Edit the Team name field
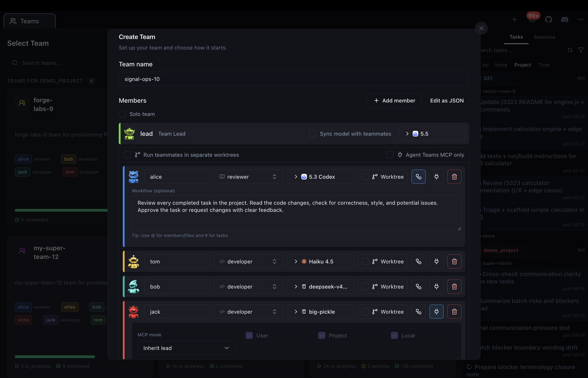 tap(294, 79)
